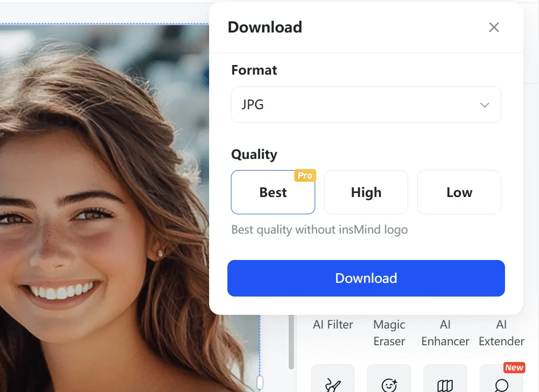This screenshot has width=539, height=392.
Task: Click the canvas selection edge handle
Action: pyautogui.click(x=260, y=382)
